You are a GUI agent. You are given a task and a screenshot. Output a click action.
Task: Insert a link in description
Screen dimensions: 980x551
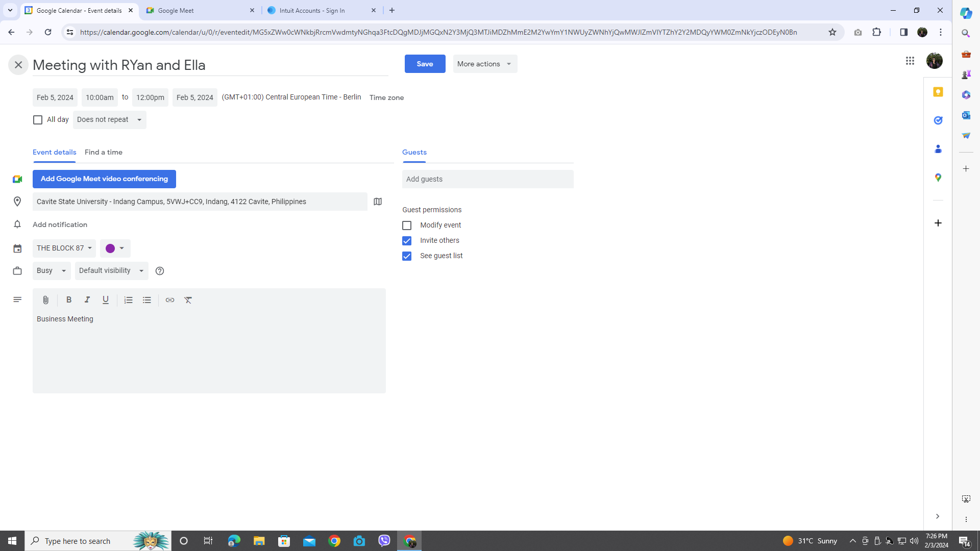point(170,300)
